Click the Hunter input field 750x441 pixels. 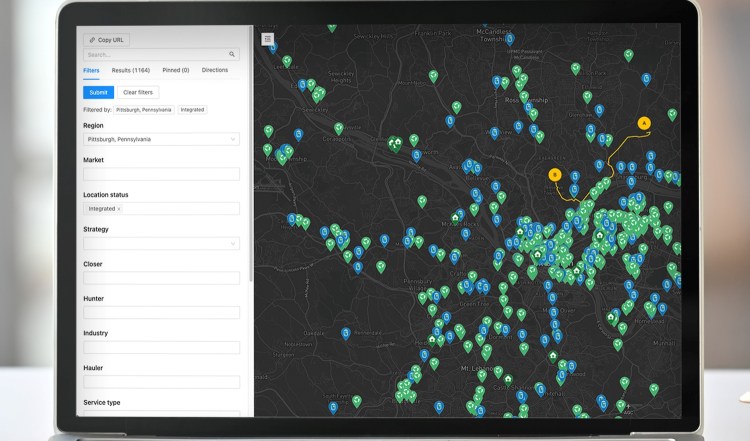click(161, 313)
